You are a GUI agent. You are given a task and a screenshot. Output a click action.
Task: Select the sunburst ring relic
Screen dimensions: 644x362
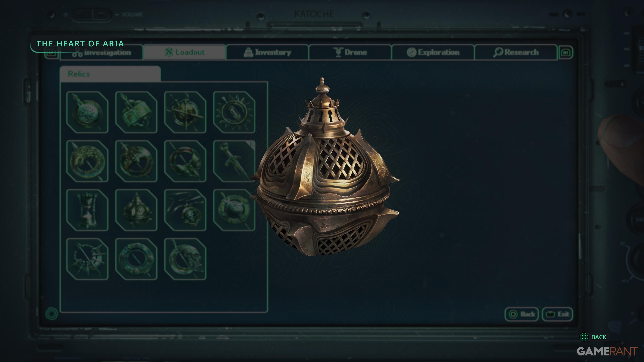(x=234, y=112)
